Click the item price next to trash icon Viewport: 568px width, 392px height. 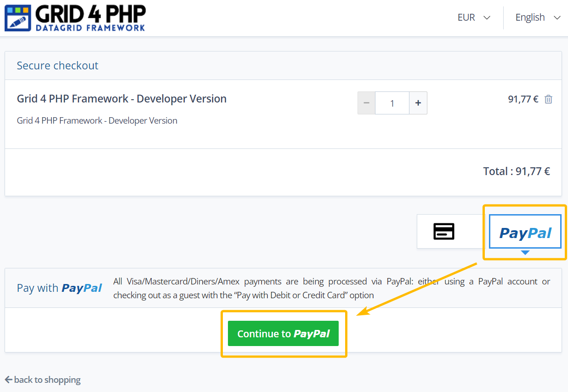[523, 99]
